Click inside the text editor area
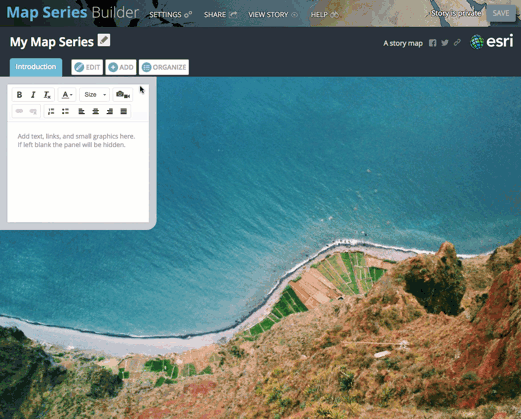The image size is (521, 419). coord(78,172)
